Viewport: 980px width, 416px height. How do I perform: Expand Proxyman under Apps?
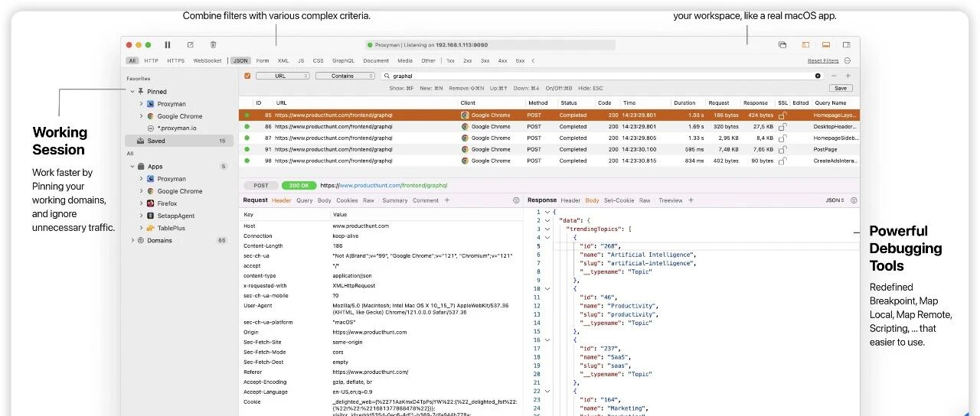tap(142, 179)
